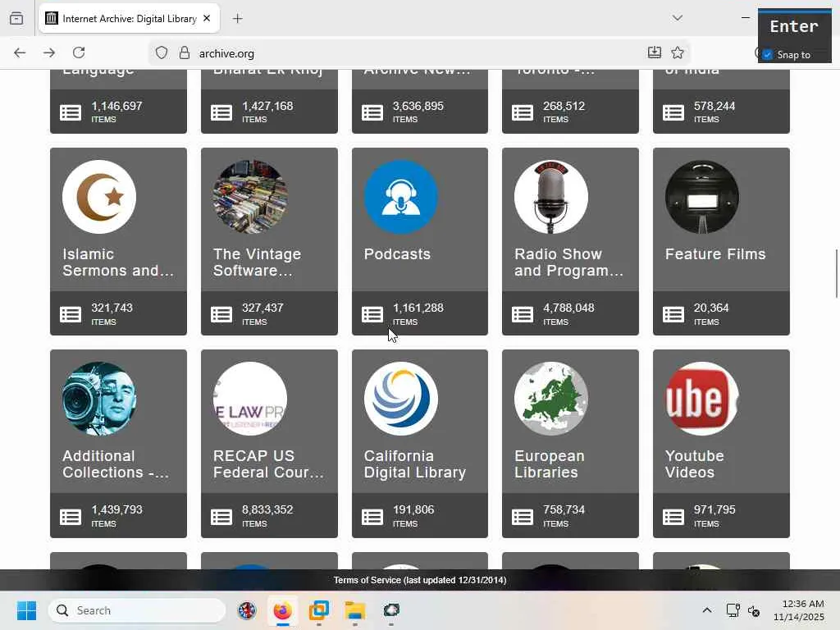This screenshot has width=840, height=630.
Task: Click the list icon beside 4,788,048 items
Action: click(x=523, y=314)
